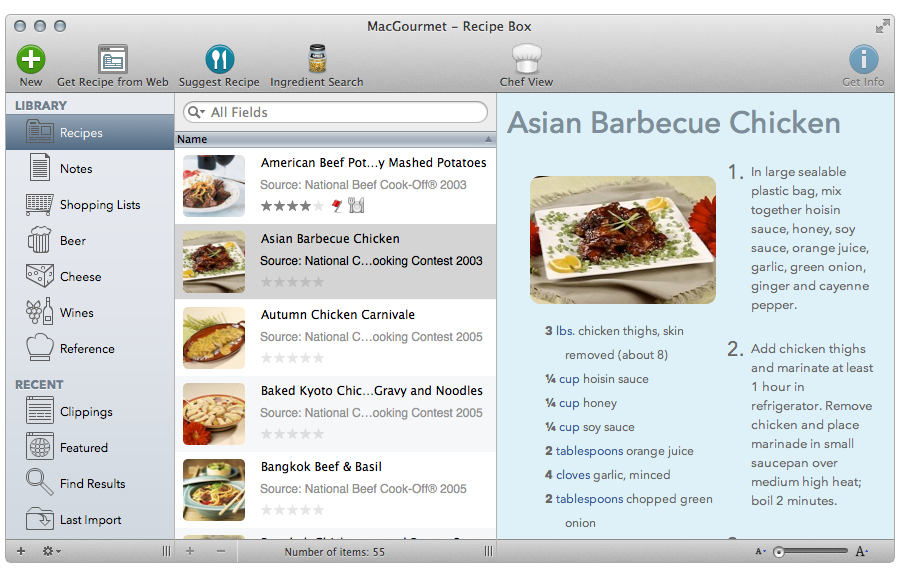This screenshot has width=900, height=576.
Task: Open Last Import in sidebar
Action: click(90, 520)
